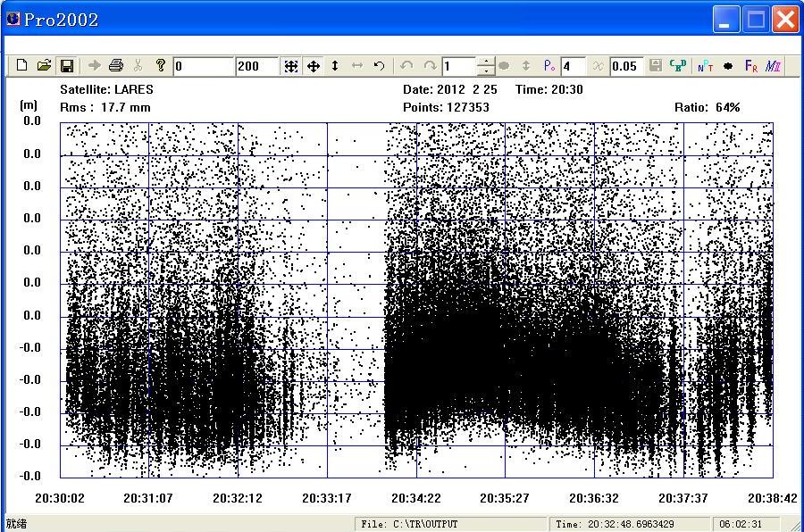804x532 pixels.
Task: Click the Pro2002 title bar app icon
Action: pyautogui.click(x=13, y=19)
